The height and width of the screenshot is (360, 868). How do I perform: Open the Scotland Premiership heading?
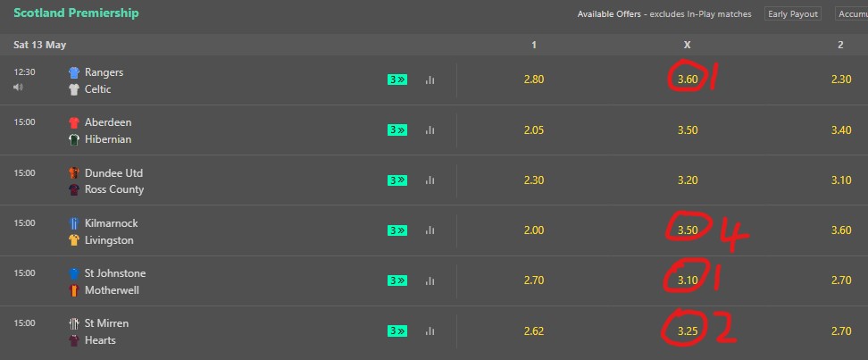coord(77,13)
